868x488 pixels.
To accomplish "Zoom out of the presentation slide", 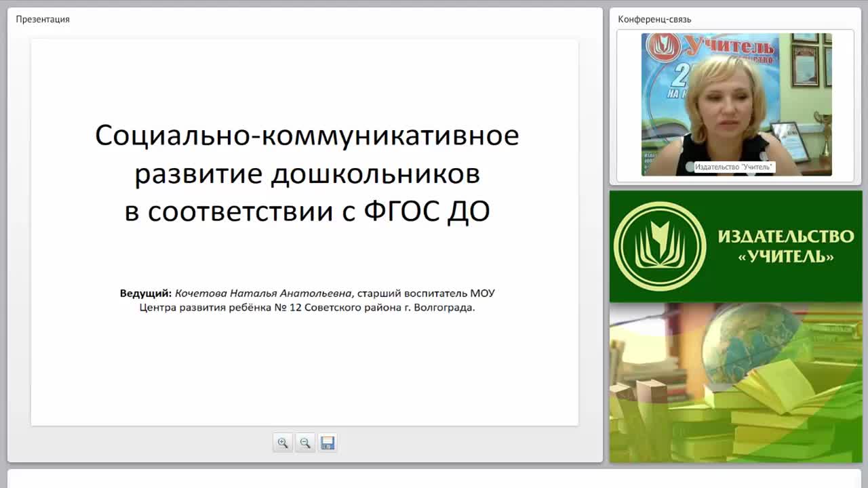I will pos(305,443).
